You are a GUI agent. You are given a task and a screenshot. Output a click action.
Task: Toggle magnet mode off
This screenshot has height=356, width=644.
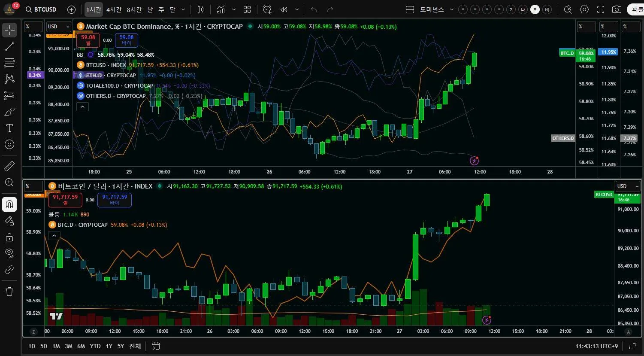[x=9, y=204]
